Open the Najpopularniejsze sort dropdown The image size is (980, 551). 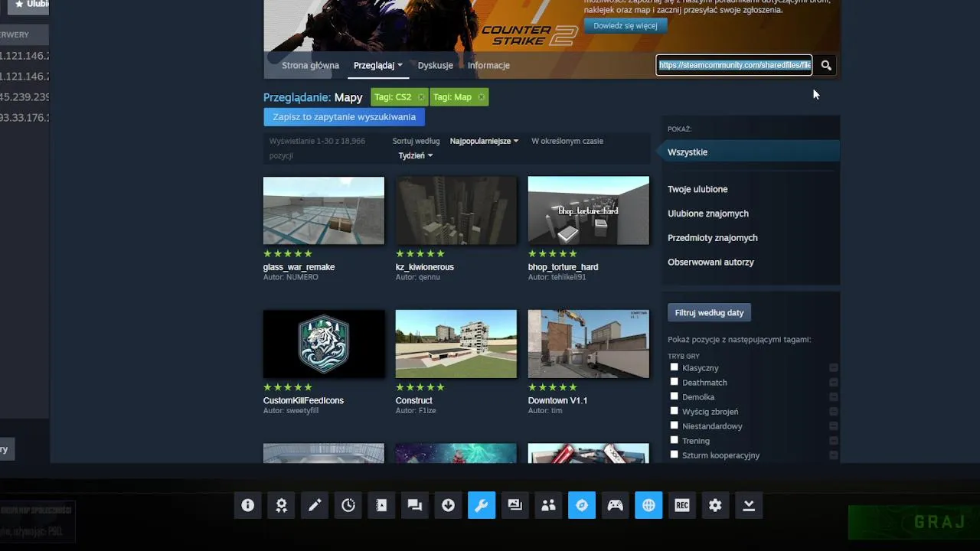(x=484, y=141)
